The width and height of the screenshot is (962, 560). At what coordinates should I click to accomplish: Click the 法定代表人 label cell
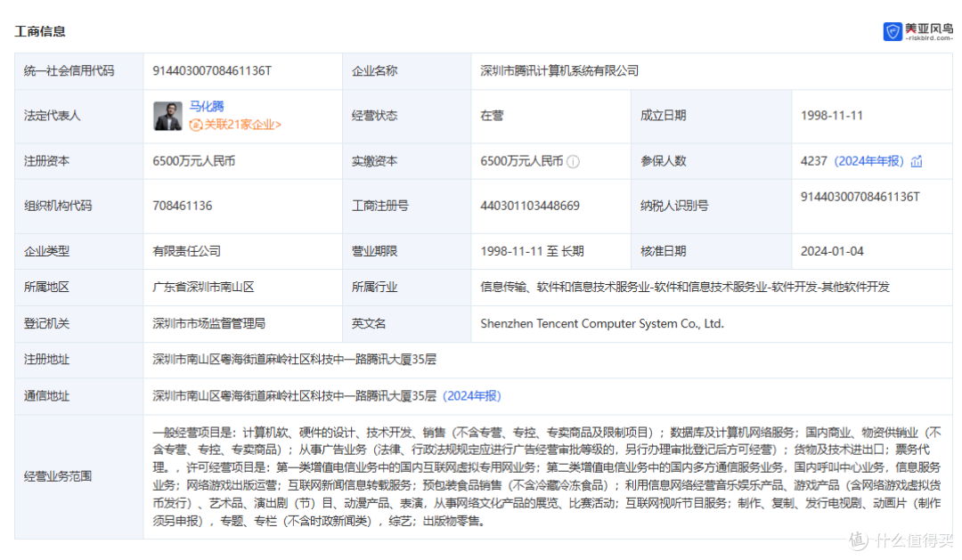click(x=79, y=117)
